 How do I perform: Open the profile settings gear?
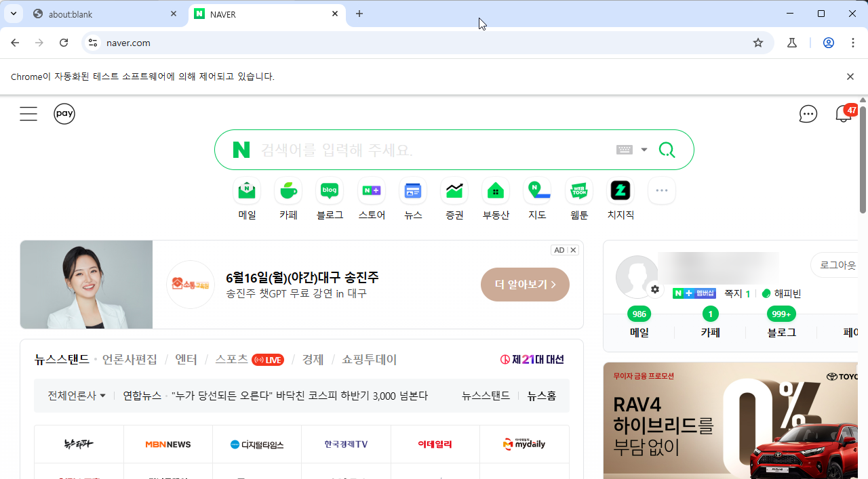[654, 289]
